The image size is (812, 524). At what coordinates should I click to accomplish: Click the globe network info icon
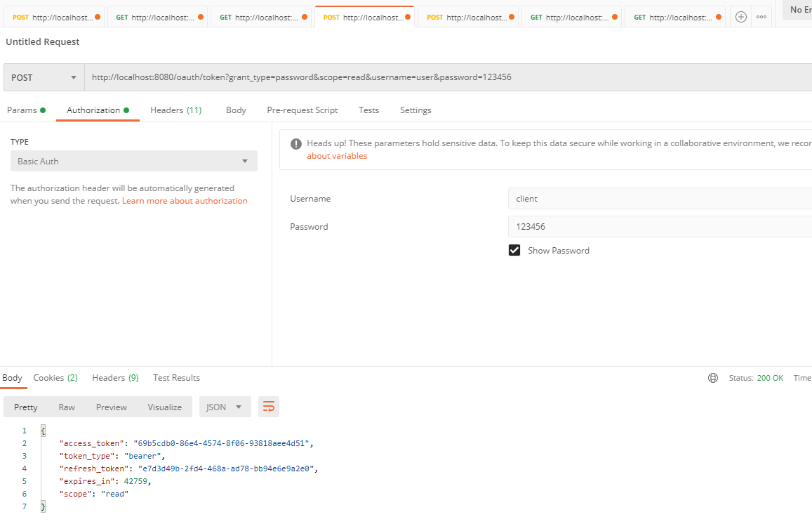click(713, 378)
